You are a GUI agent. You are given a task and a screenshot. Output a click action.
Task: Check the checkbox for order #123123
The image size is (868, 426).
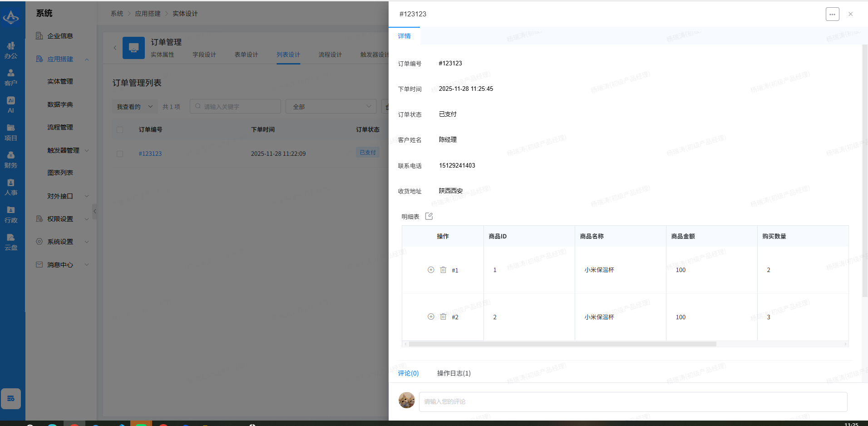click(120, 154)
